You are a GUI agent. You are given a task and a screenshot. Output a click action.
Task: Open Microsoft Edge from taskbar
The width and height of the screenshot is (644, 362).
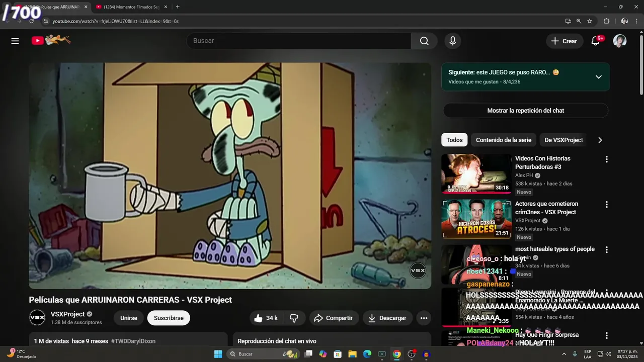pos(367,354)
